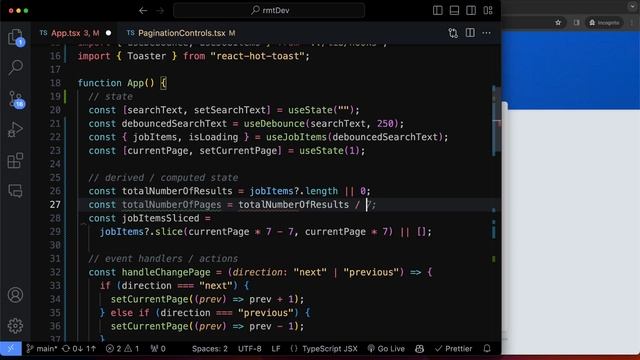The image size is (640, 360).
Task: Go back in editor navigation history
Action: point(143,11)
